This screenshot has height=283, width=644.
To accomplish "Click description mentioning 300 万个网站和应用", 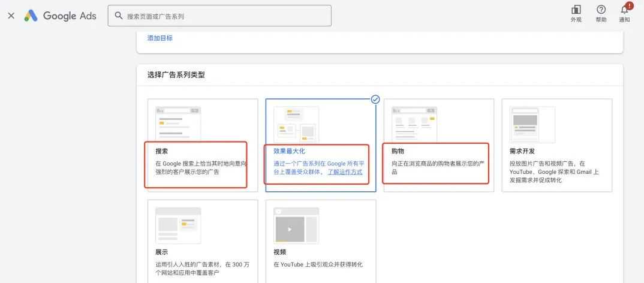I will tap(201, 269).
